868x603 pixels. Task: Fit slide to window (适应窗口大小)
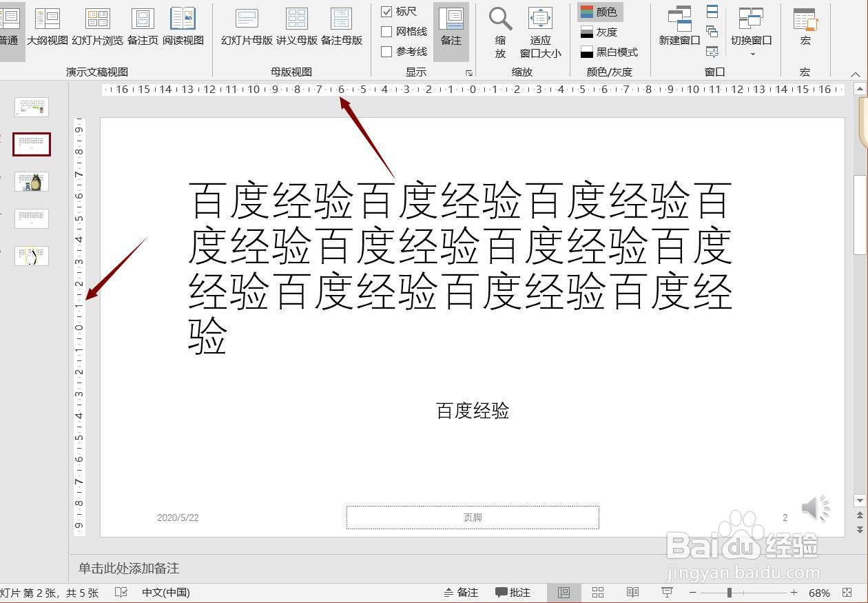pyautogui.click(x=540, y=32)
